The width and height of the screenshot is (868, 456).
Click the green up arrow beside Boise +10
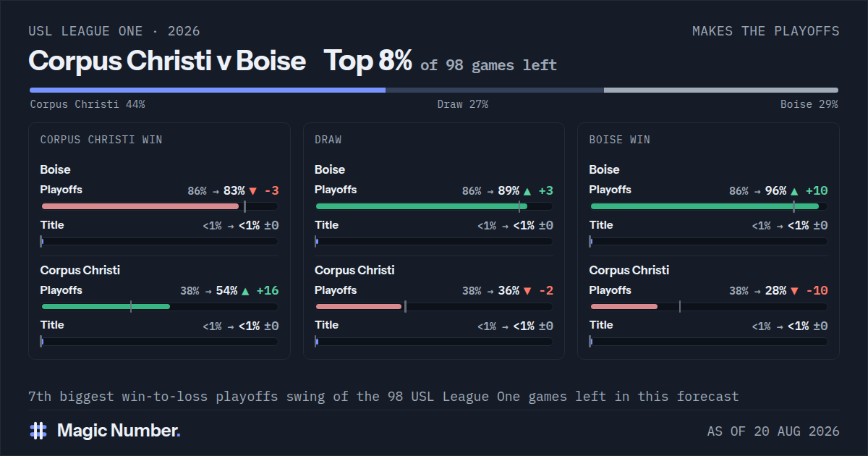[x=793, y=191]
